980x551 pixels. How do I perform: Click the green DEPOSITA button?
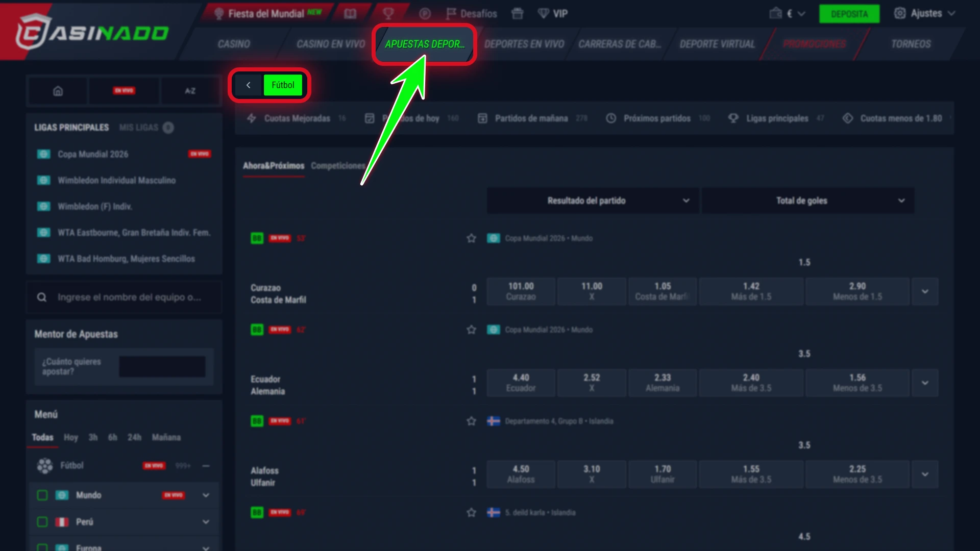point(849,14)
